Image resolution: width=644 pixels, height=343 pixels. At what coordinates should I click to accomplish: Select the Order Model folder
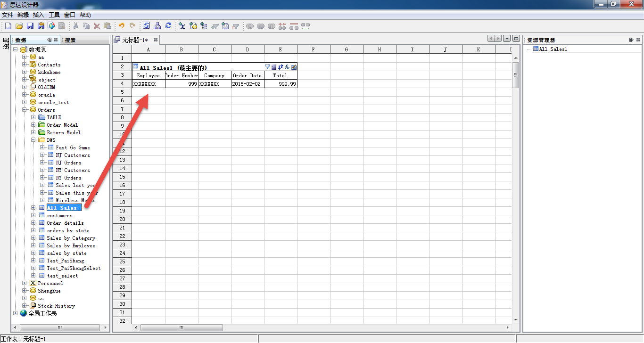(x=62, y=125)
